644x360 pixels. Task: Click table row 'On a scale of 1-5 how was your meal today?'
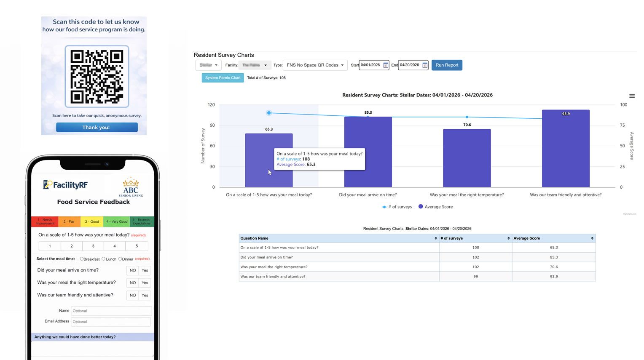pyautogui.click(x=417, y=248)
